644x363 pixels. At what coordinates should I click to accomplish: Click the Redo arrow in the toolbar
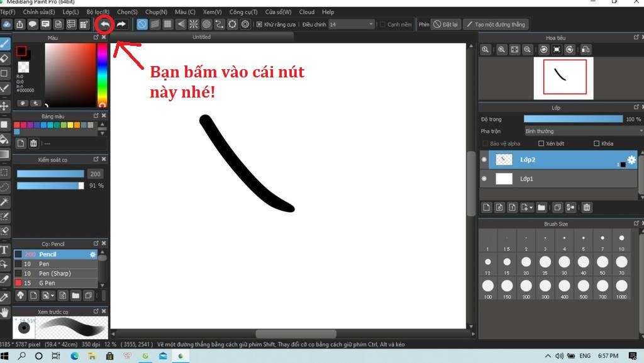tap(121, 25)
